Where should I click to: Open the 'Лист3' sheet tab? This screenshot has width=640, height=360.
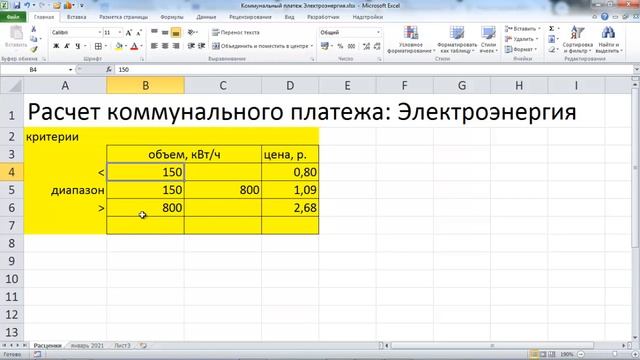122,346
